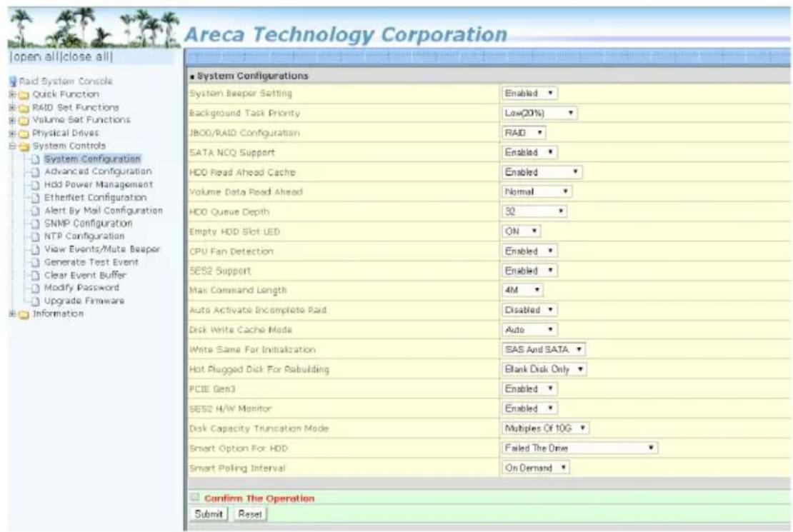Click the Areca Technology Corporation banner title
The image size is (793, 532).
[x=346, y=35]
